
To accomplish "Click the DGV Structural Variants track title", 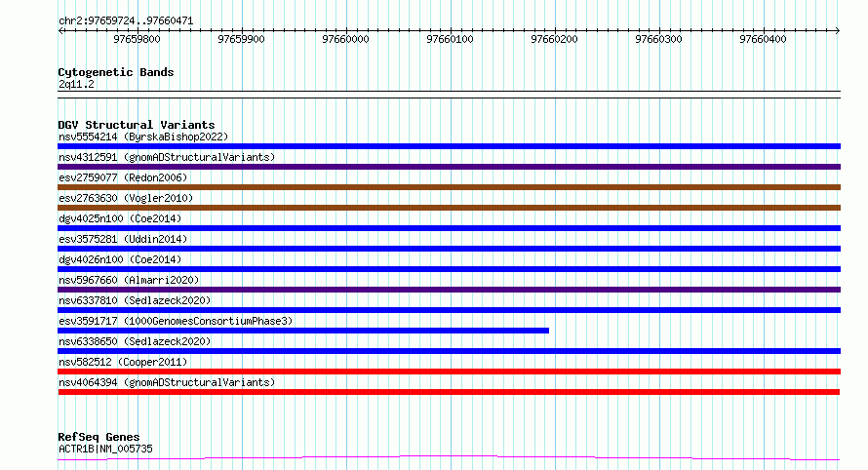I will pos(137,125).
